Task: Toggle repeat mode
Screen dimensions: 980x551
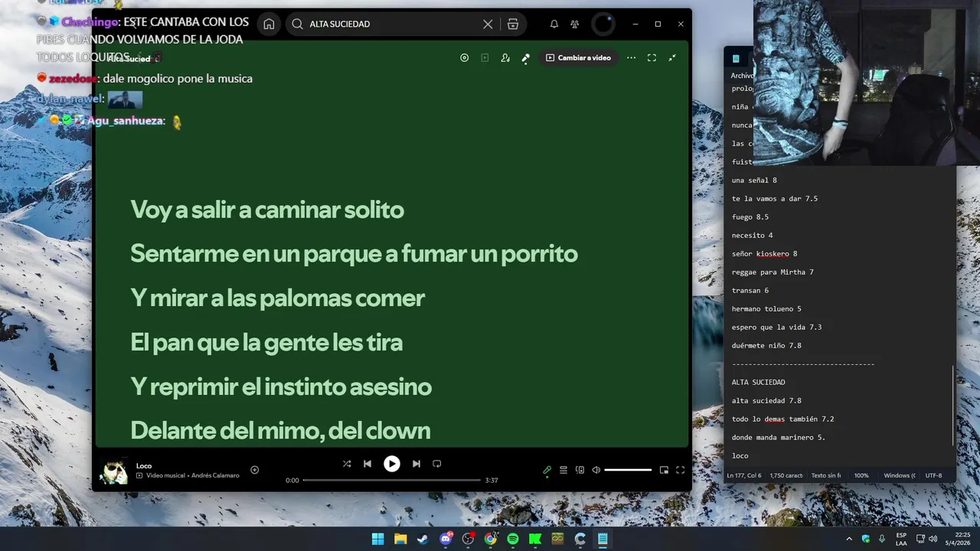Action: pyautogui.click(x=437, y=464)
